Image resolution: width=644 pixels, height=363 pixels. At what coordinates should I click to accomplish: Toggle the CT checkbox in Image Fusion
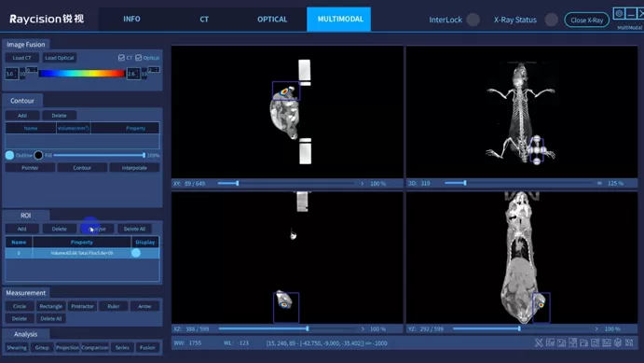pos(121,58)
